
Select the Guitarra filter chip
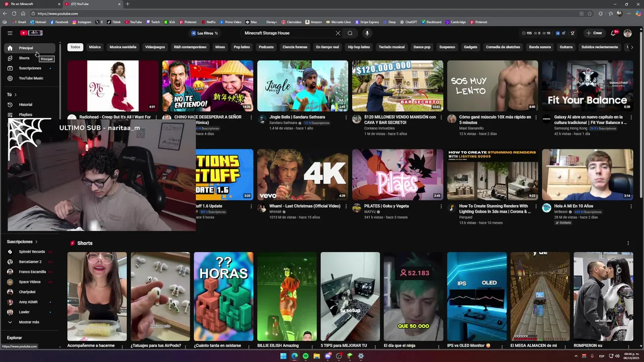click(566, 47)
